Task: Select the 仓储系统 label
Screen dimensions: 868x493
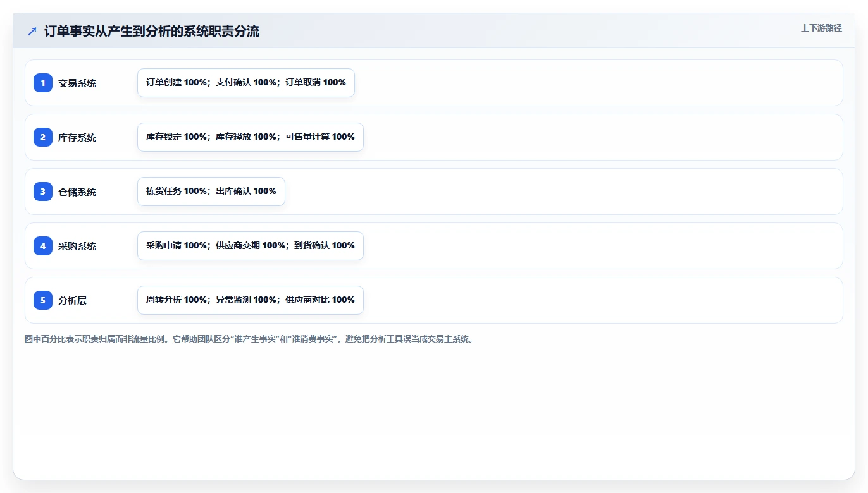Action: point(77,192)
